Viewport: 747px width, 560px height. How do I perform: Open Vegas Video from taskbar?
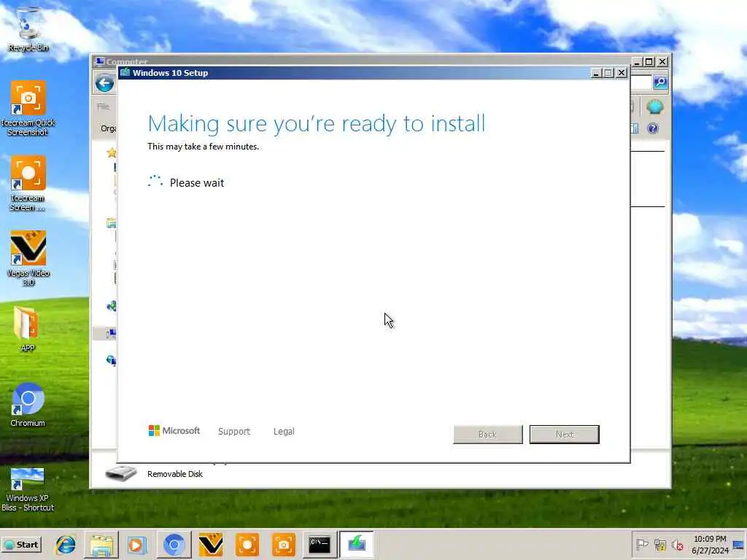tap(211, 544)
